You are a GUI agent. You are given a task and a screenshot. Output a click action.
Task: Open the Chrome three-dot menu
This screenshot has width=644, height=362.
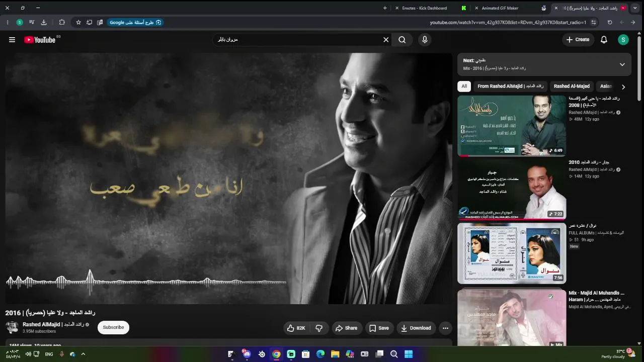pyautogui.click(x=7, y=22)
